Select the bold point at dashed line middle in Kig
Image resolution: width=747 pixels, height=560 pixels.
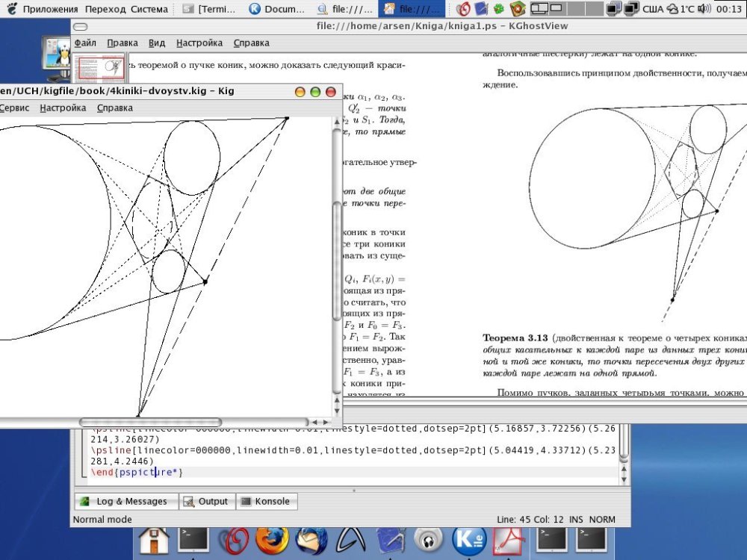point(205,281)
